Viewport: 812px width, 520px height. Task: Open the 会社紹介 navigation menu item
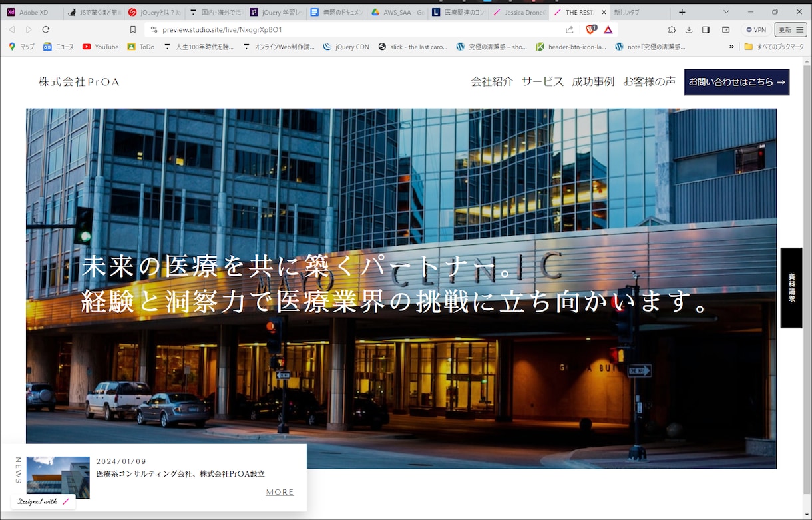[492, 81]
